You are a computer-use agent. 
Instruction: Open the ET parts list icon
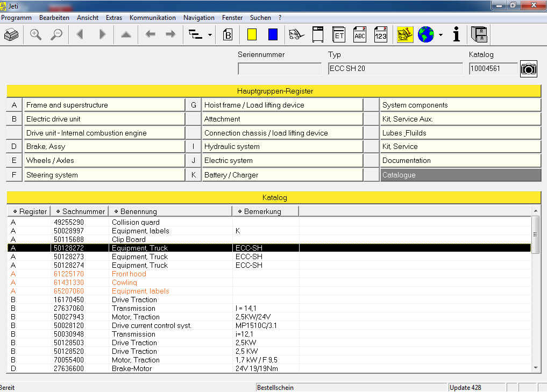339,35
